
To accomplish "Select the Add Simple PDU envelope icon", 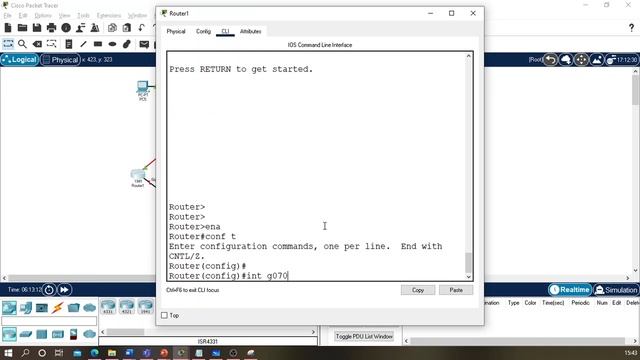I will (x=144, y=44).
